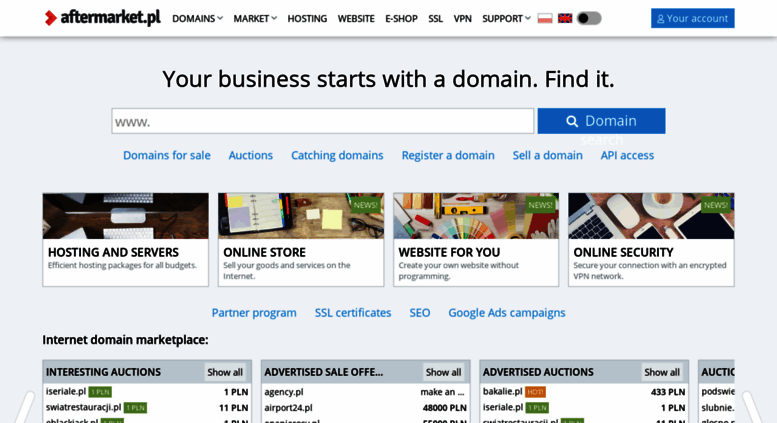Open the HOSTING menu item
This screenshot has width=777, height=423.
[307, 19]
